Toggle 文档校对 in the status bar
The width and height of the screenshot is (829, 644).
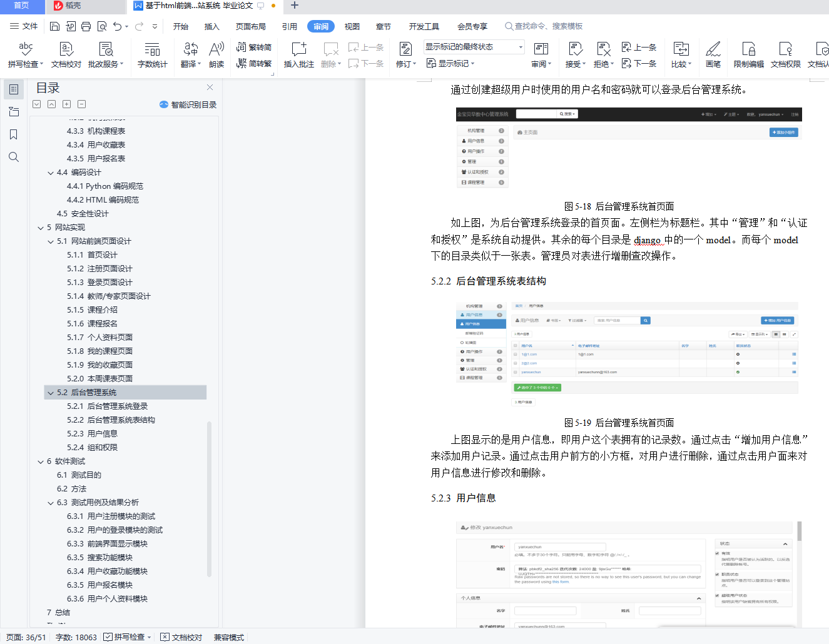181,637
